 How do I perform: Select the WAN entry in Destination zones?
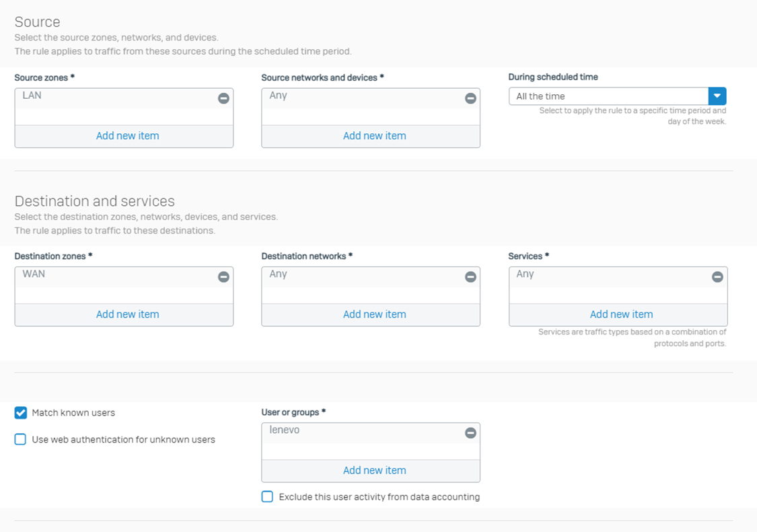coord(34,274)
